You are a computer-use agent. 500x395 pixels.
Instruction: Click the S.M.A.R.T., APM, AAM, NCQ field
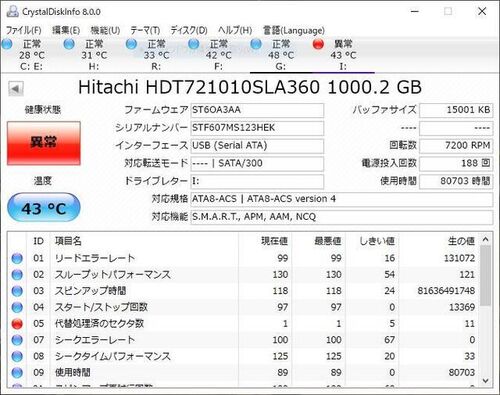tap(342, 217)
